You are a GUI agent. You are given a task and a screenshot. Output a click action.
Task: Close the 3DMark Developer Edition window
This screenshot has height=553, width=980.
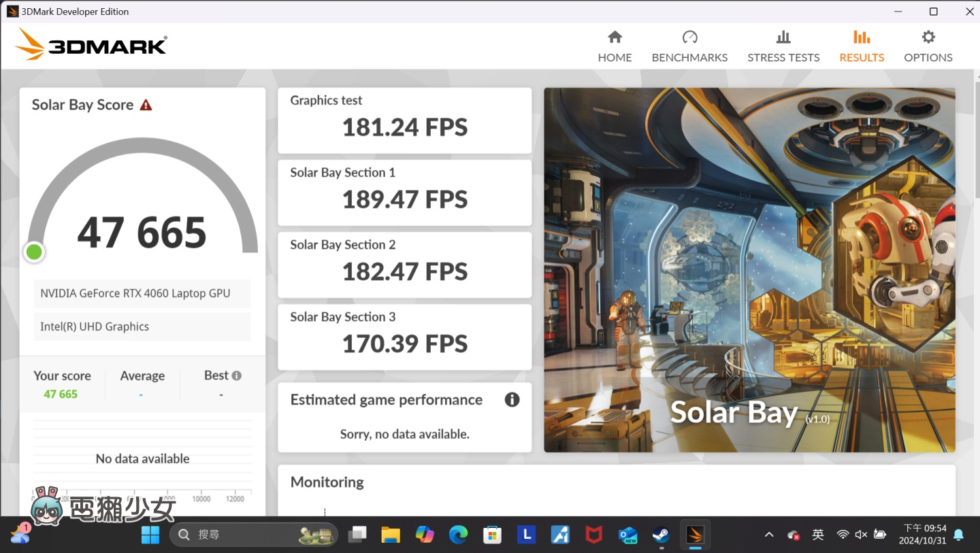[x=970, y=12]
